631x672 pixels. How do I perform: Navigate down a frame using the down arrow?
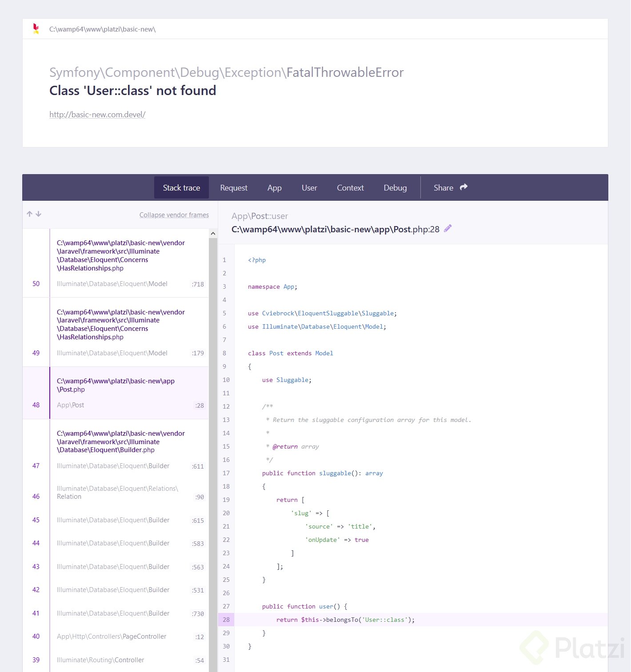pyautogui.click(x=39, y=214)
